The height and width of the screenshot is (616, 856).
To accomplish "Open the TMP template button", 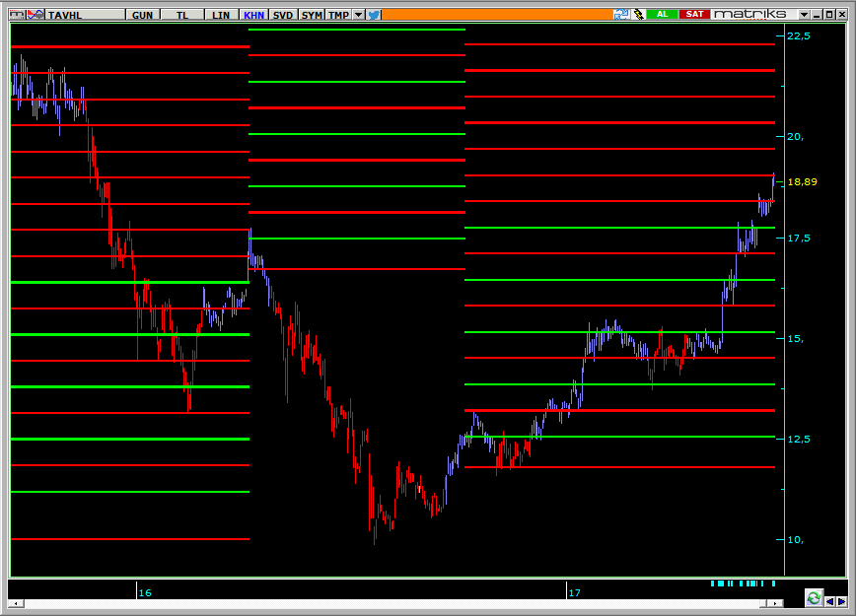I will pyautogui.click(x=338, y=15).
